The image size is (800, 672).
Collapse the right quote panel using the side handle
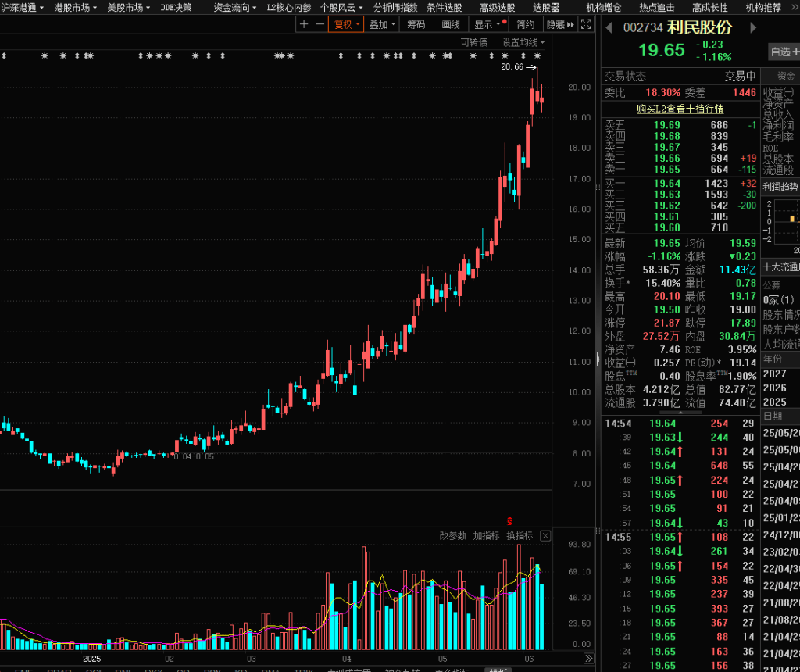598,359
